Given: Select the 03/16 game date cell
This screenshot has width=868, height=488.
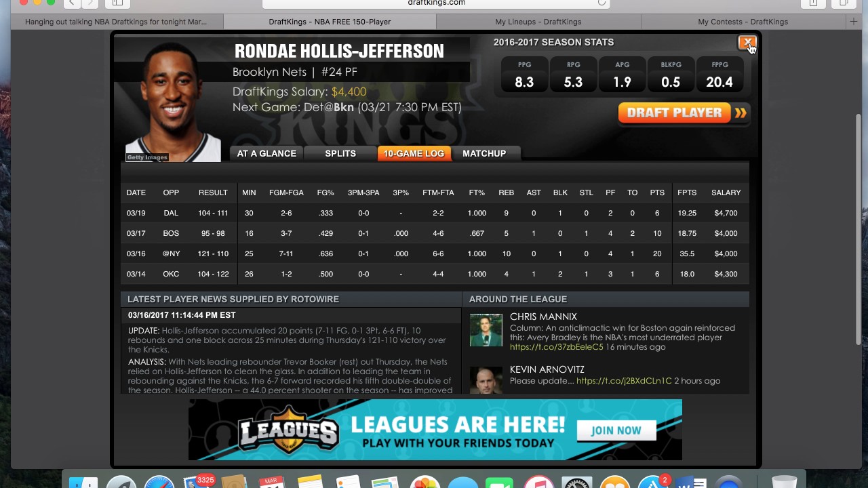Looking at the screenshot, I should coord(136,253).
